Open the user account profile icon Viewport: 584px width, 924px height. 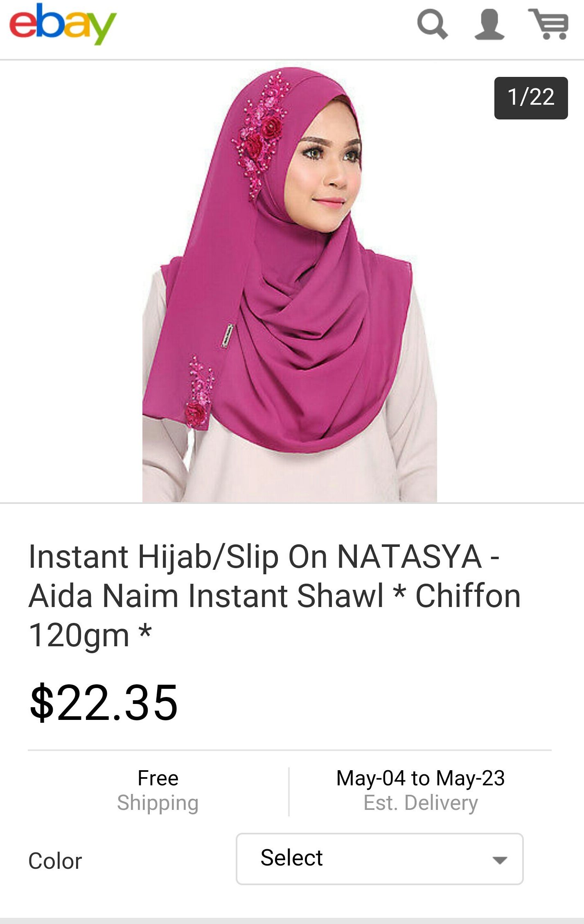(x=489, y=25)
